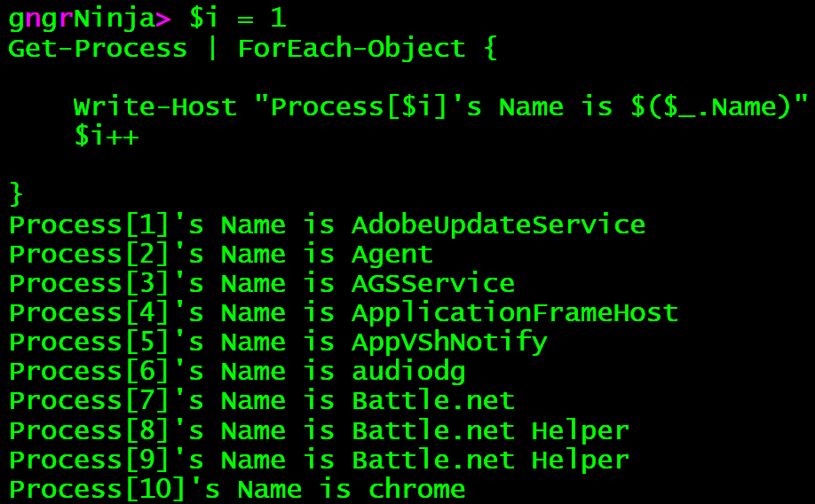The height and width of the screenshot is (504, 815).
Task: Click the AdobeUpdateService output line
Action: point(327,224)
